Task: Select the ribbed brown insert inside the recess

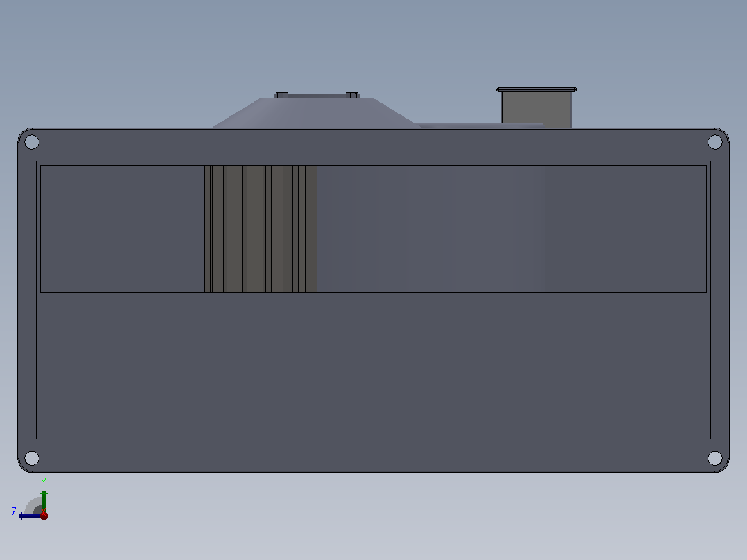Action: pyautogui.click(x=261, y=229)
